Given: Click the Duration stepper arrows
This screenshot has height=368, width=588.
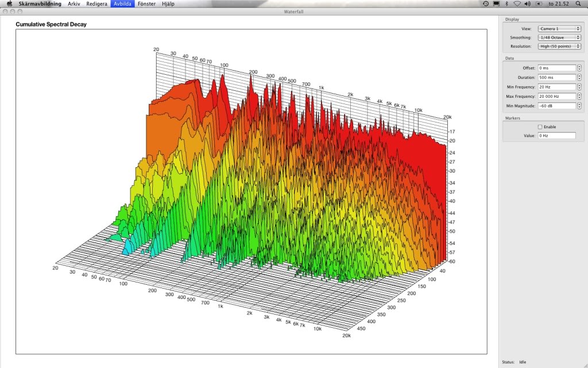Looking at the screenshot, I should point(579,77).
